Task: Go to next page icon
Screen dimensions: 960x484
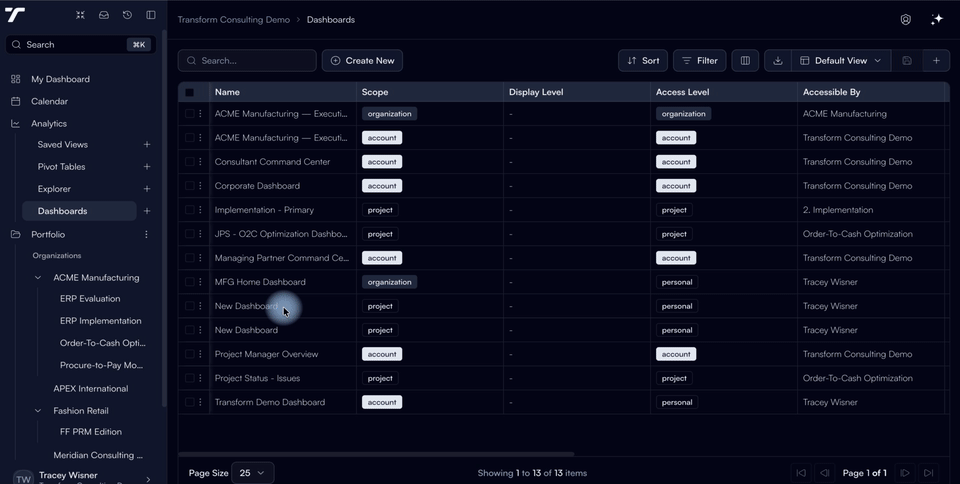Action: 904,472
